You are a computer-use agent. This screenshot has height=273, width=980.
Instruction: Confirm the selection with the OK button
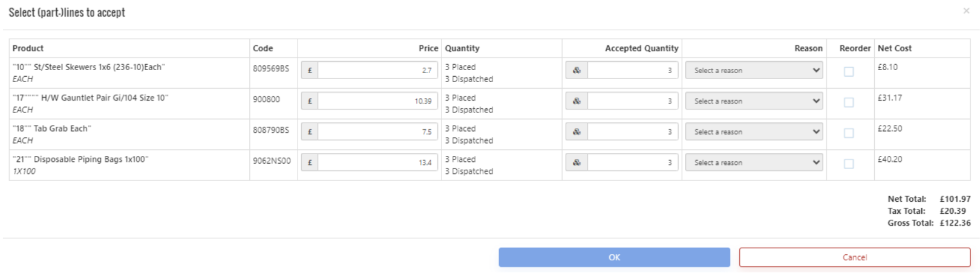[x=614, y=257]
